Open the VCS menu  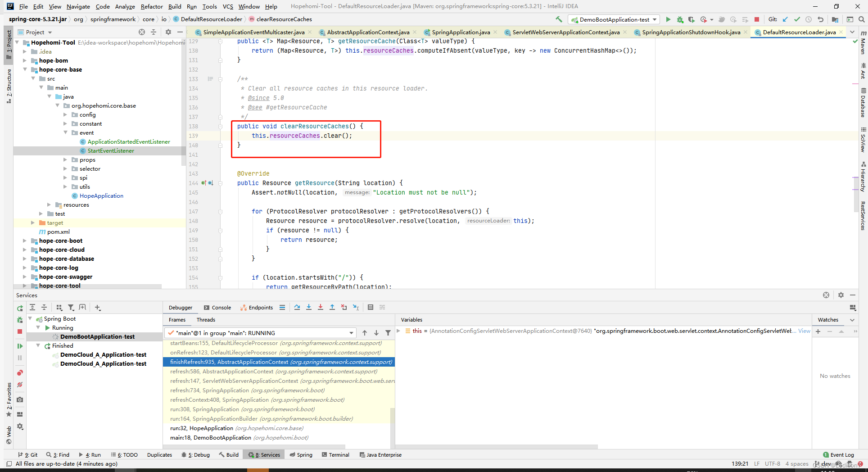click(228, 6)
